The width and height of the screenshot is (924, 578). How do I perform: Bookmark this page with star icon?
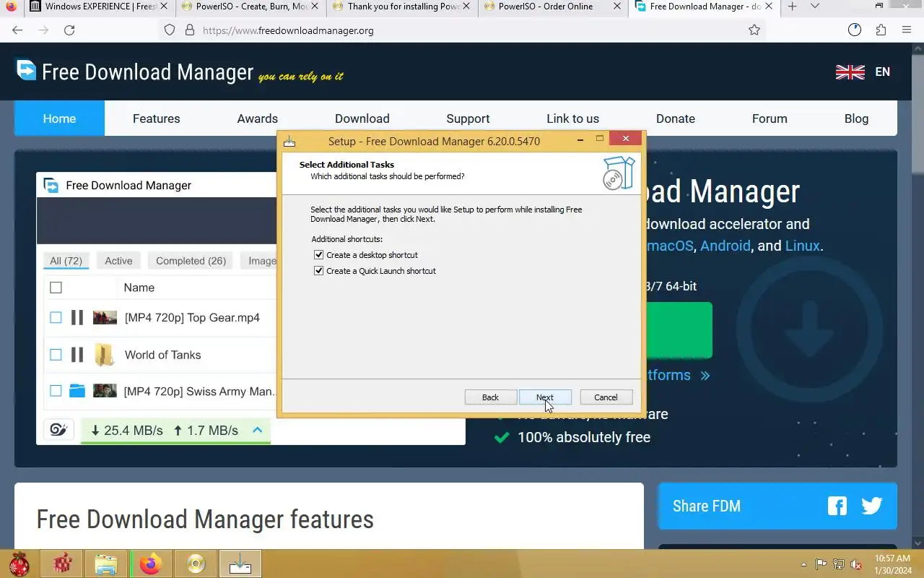[754, 30]
